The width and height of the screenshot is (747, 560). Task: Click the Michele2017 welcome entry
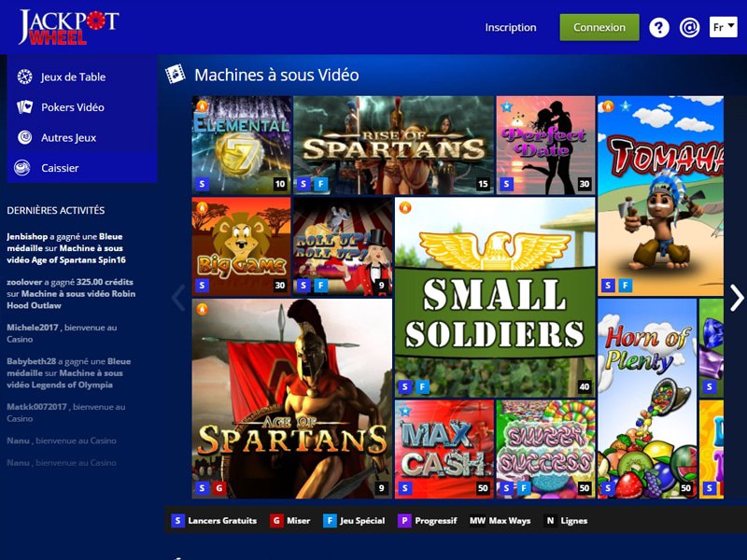click(62, 333)
